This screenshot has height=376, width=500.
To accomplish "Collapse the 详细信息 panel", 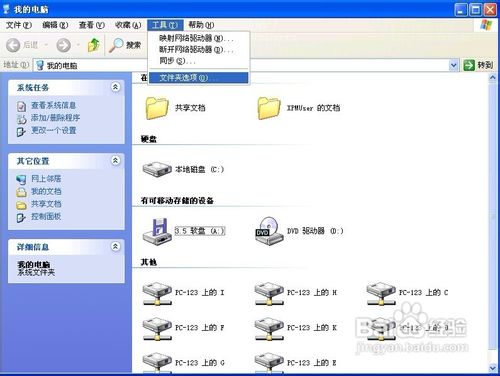I will pos(115,247).
